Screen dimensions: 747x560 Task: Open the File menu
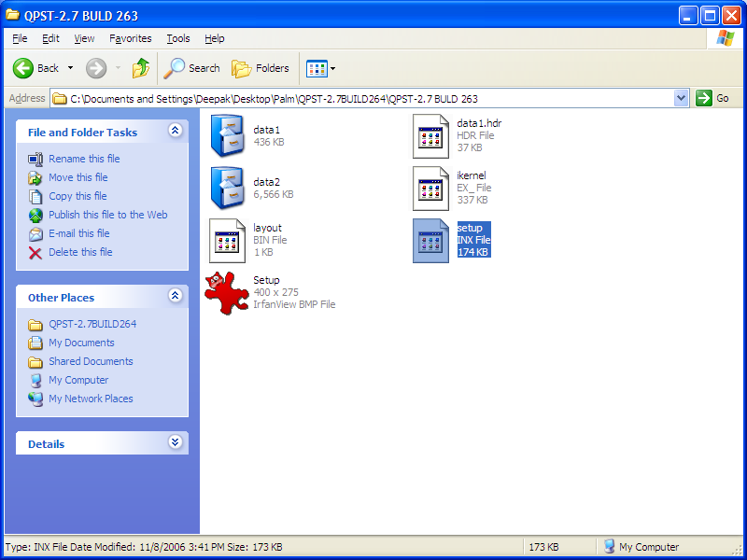pyautogui.click(x=20, y=38)
